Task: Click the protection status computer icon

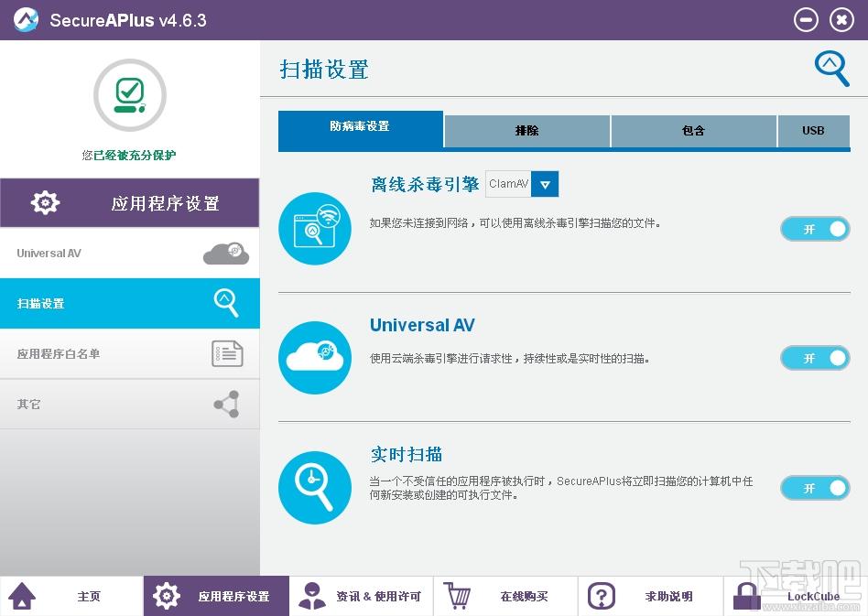Action: click(x=130, y=95)
